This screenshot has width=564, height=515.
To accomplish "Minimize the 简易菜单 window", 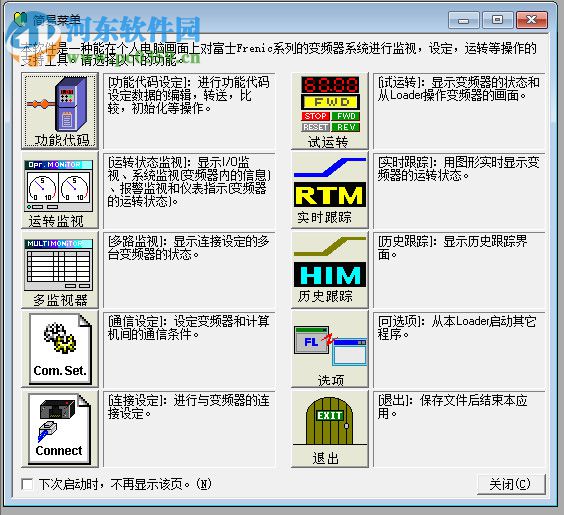I will 464,20.
